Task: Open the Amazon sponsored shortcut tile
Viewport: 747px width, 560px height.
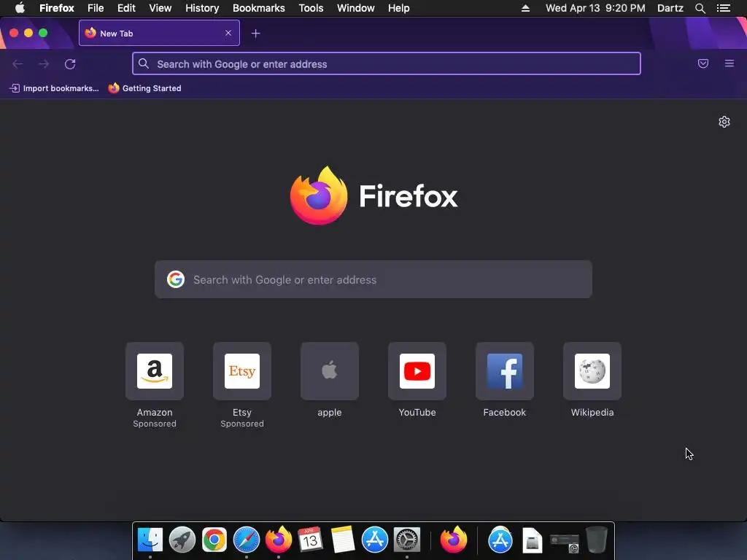Action: pos(155,371)
